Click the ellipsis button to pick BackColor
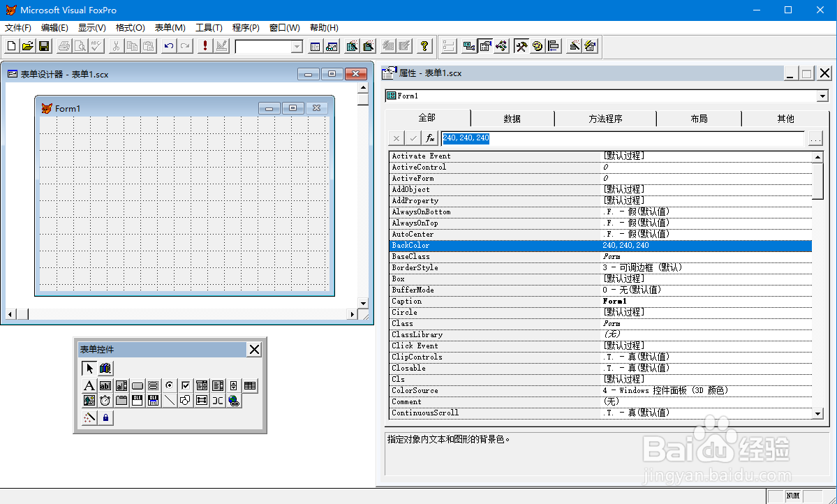837x504 pixels. click(x=815, y=138)
